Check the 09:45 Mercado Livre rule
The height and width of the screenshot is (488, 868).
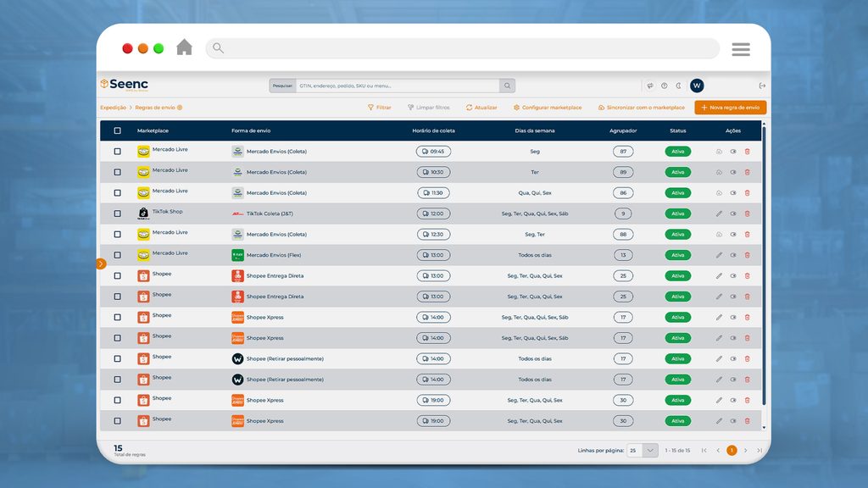[x=117, y=152]
